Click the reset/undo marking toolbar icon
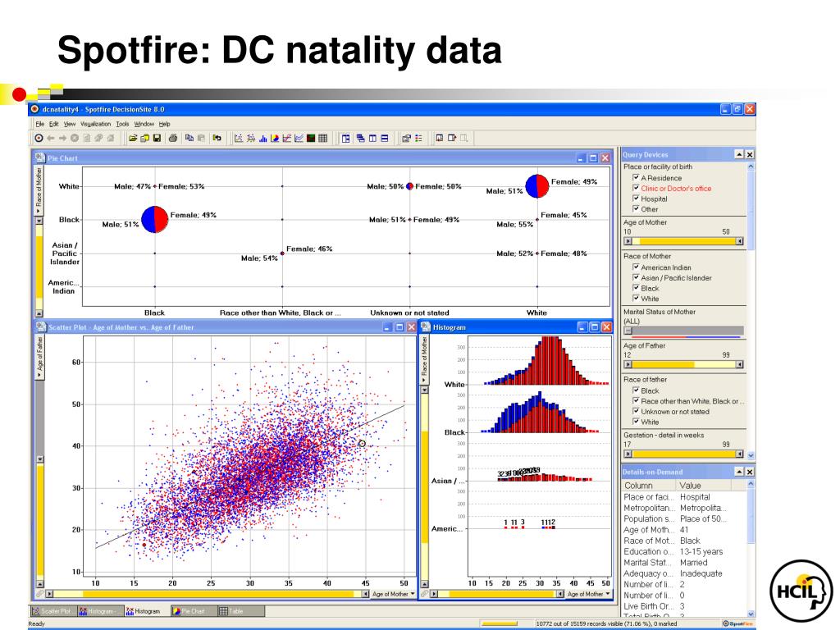This screenshot has width=840, height=630. click(x=217, y=138)
